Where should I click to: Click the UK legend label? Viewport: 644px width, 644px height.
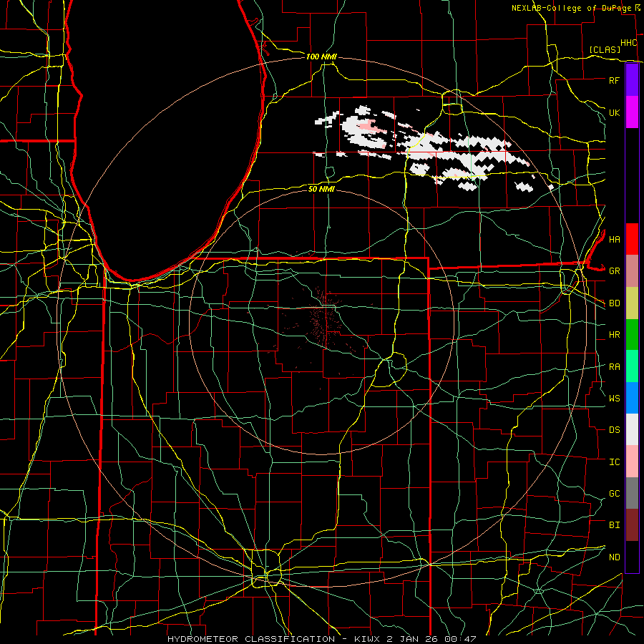(x=614, y=112)
